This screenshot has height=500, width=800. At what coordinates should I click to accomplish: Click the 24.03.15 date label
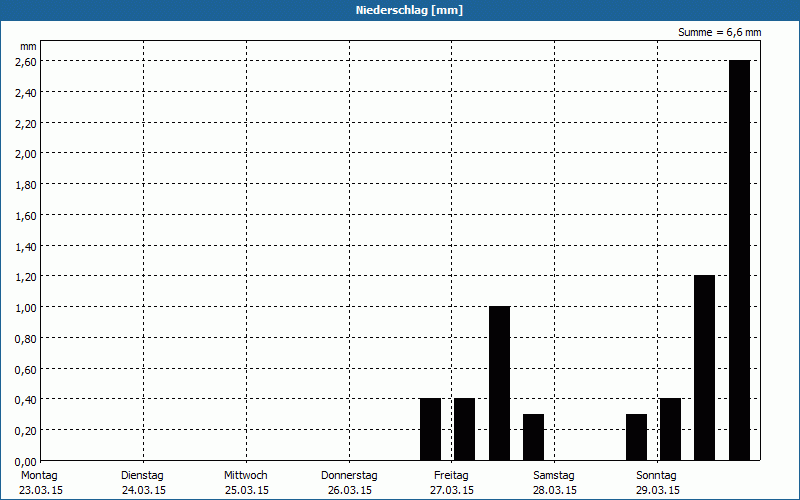coord(144,490)
